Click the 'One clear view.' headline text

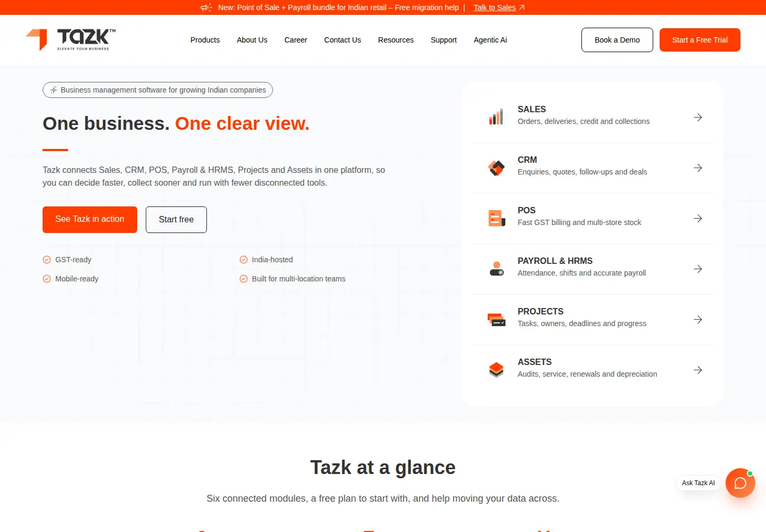coord(242,123)
